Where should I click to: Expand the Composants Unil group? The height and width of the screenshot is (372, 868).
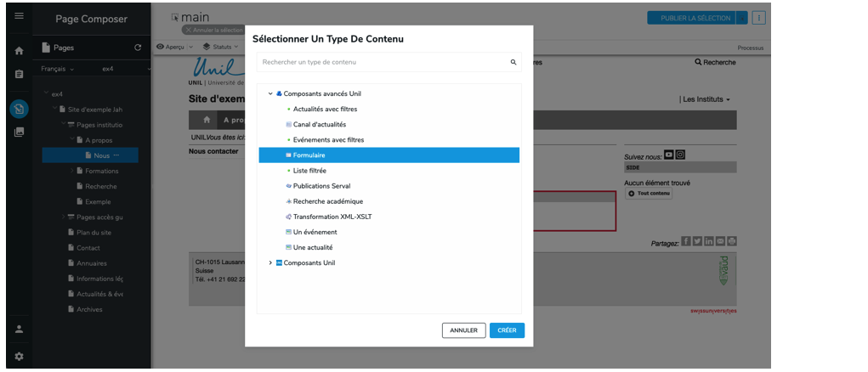(x=270, y=263)
